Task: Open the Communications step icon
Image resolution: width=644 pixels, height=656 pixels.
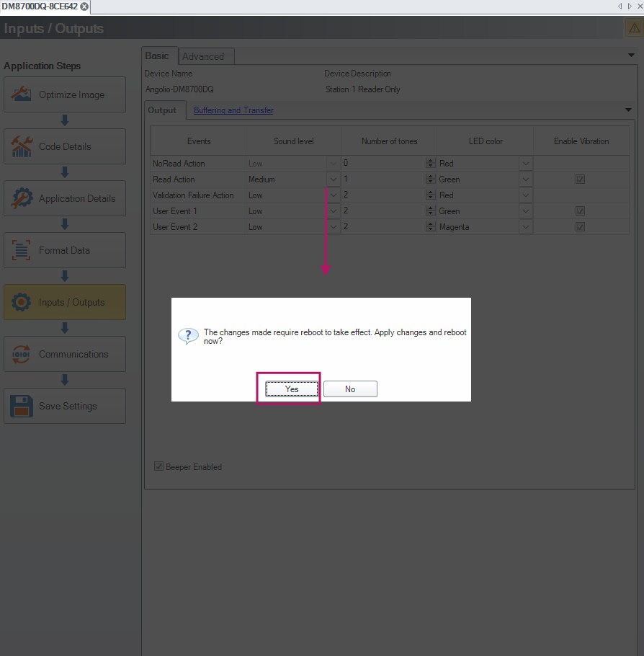Action: point(22,353)
